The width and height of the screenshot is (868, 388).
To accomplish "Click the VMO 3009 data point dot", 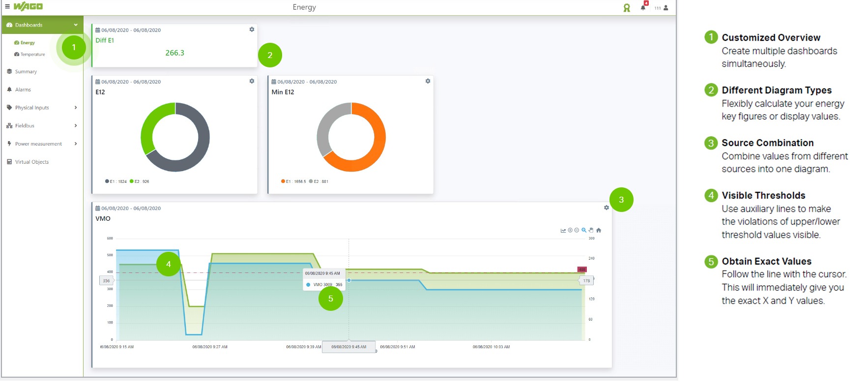I will click(349, 280).
